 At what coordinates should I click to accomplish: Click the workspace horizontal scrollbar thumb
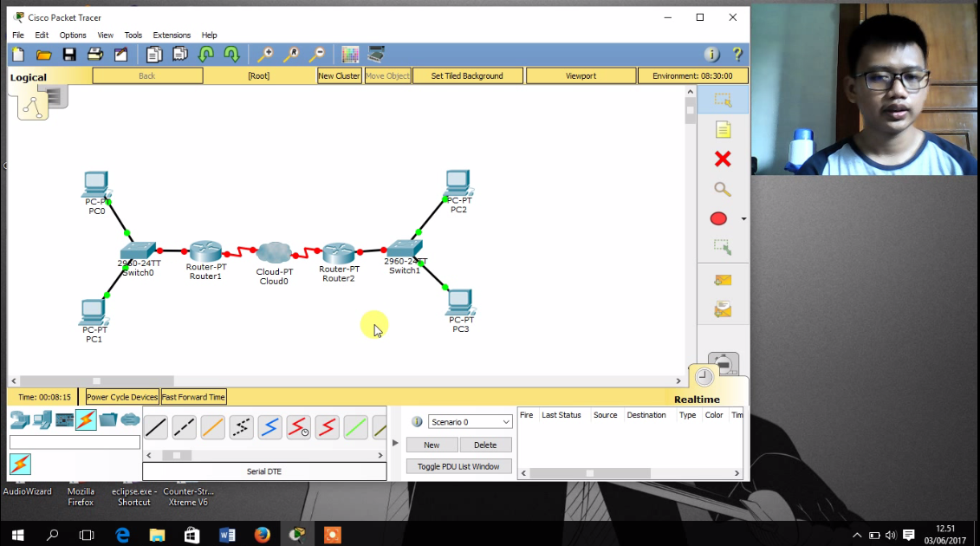(x=97, y=380)
